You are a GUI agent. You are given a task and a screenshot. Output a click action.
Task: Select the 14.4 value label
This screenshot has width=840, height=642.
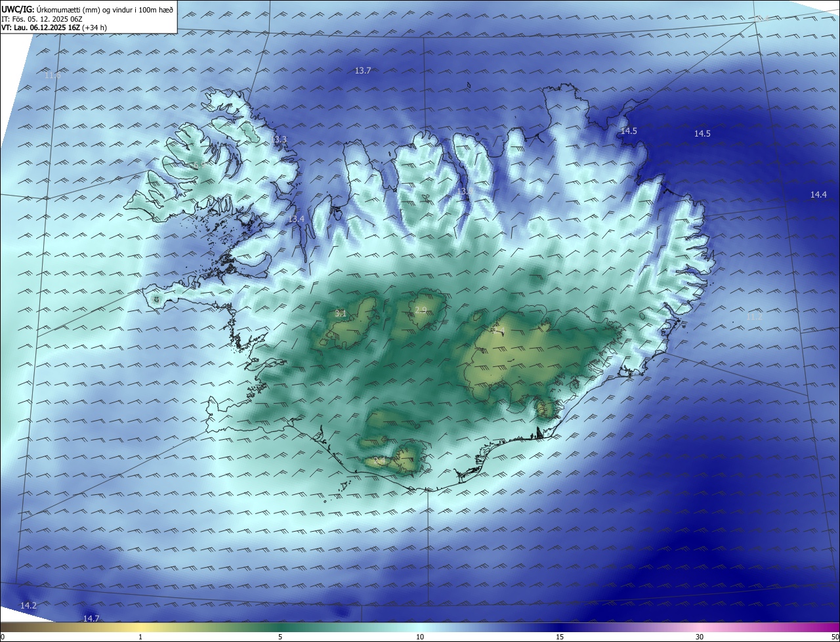[818, 194]
